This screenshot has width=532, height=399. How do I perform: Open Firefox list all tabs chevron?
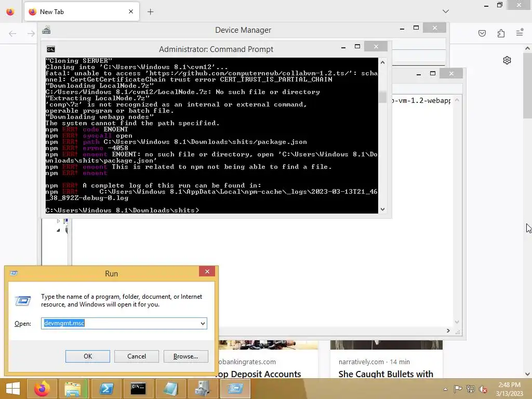445,11
